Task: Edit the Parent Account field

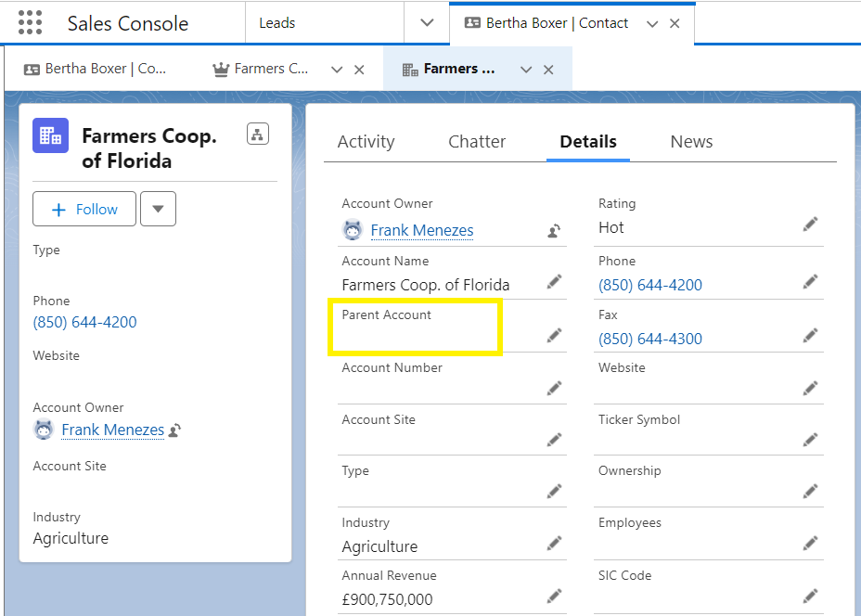Action: [x=555, y=335]
